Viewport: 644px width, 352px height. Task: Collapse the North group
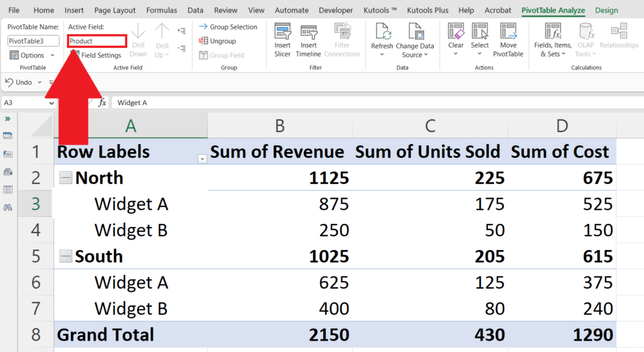(x=65, y=178)
